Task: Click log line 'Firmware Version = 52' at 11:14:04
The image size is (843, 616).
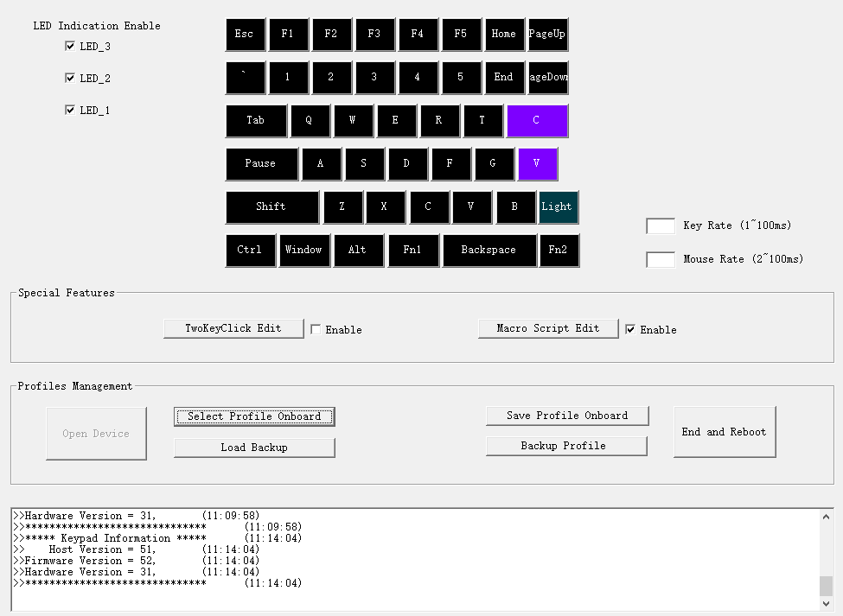Action: coord(137,561)
